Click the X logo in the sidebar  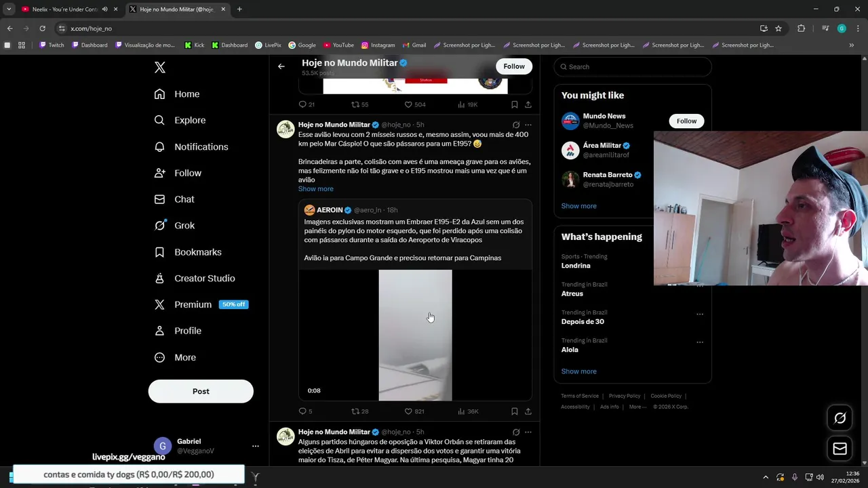tap(160, 67)
